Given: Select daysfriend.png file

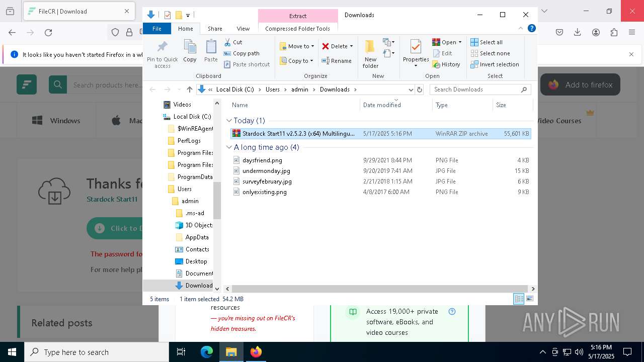Looking at the screenshot, I should [380, 160].
